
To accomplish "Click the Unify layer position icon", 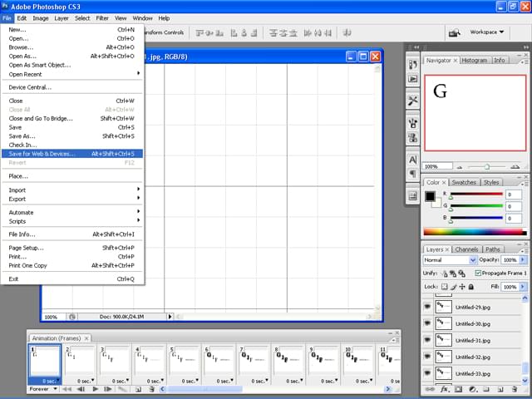I will pos(444,273).
